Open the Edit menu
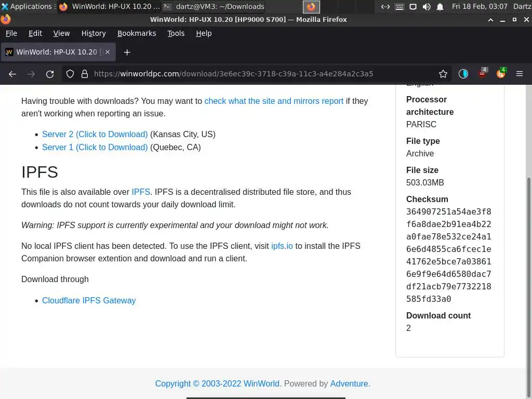 pos(35,33)
